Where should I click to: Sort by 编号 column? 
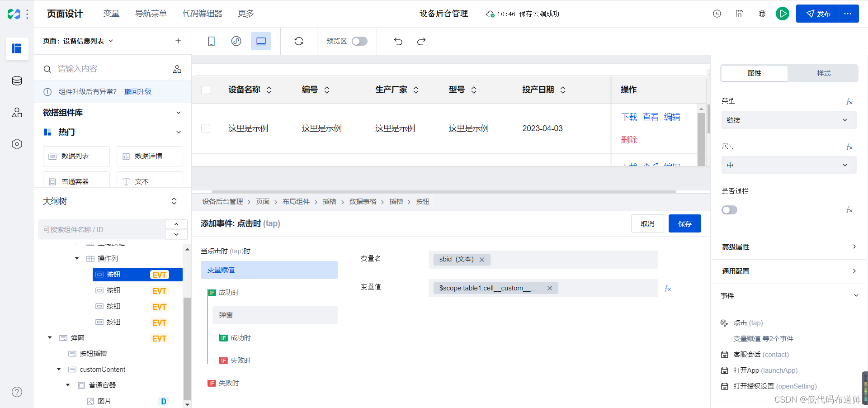[327, 90]
